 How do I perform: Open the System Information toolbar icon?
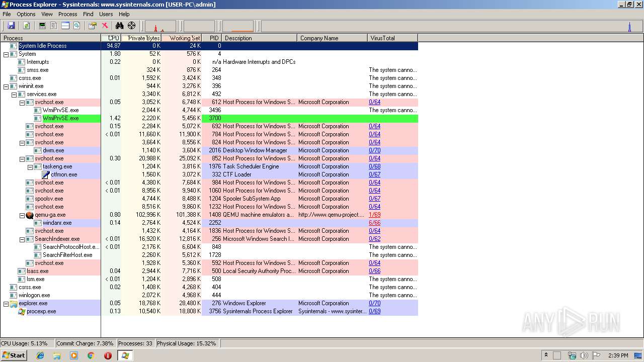(x=42, y=26)
